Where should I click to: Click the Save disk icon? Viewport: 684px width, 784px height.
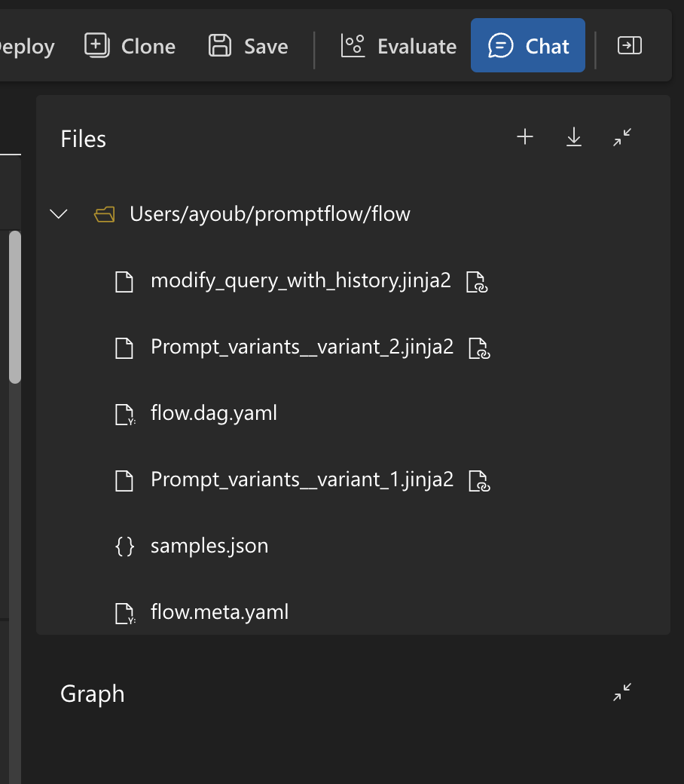click(218, 45)
